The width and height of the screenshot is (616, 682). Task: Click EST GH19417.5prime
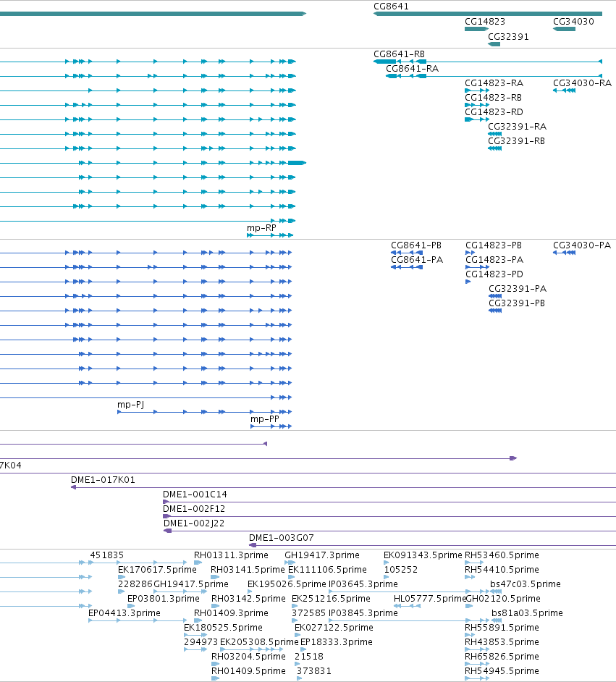pos(191,584)
